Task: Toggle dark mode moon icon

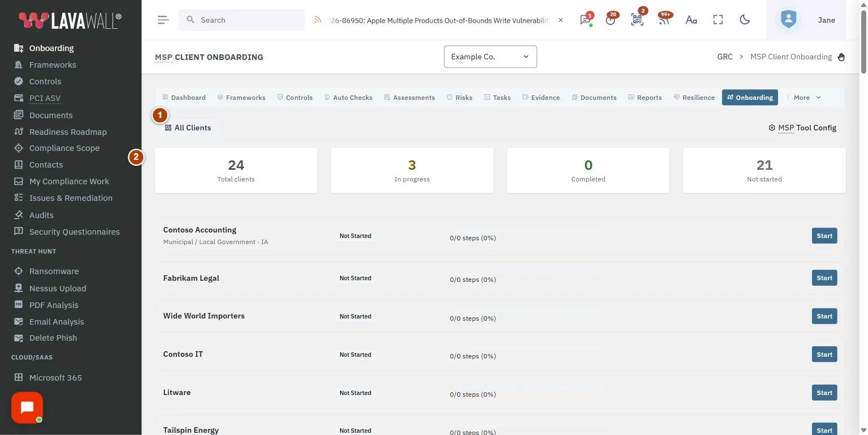Action: [745, 20]
